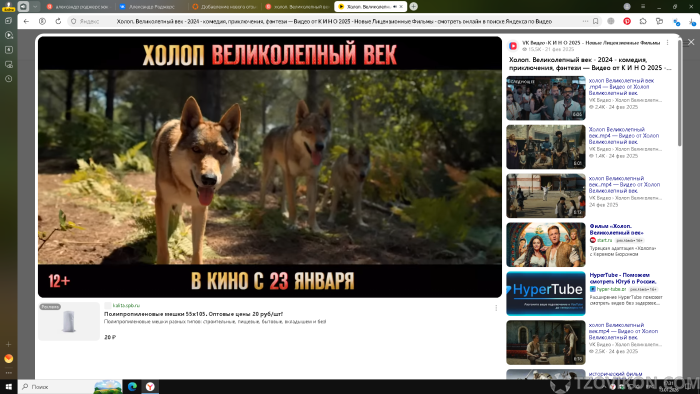Open sidebar three-dots settings
The image size is (700, 394).
click(x=8, y=373)
